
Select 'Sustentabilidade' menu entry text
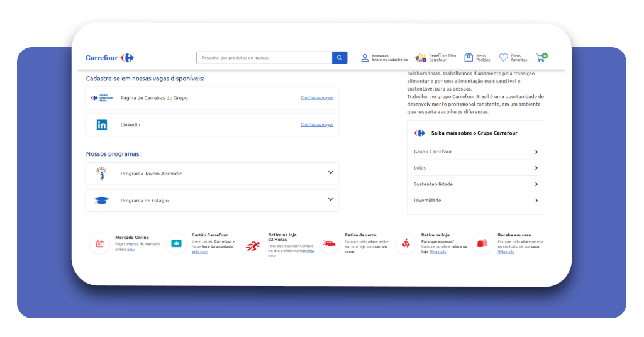point(433,184)
